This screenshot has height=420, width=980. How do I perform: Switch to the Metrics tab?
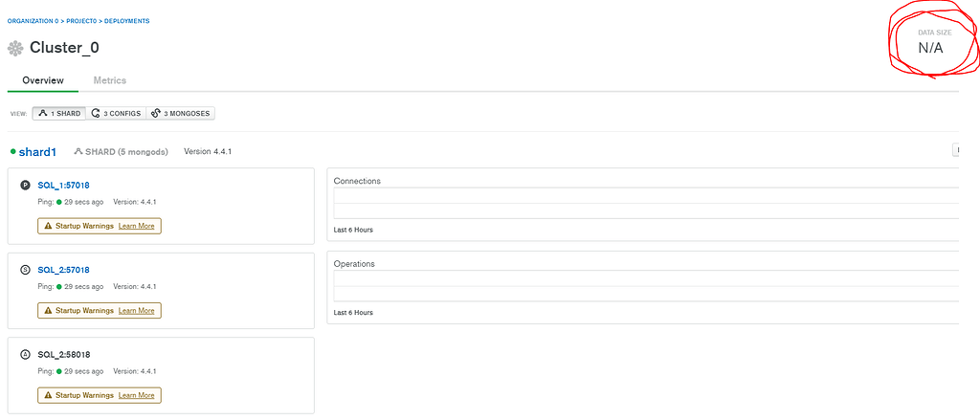pyautogui.click(x=109, y=80)
